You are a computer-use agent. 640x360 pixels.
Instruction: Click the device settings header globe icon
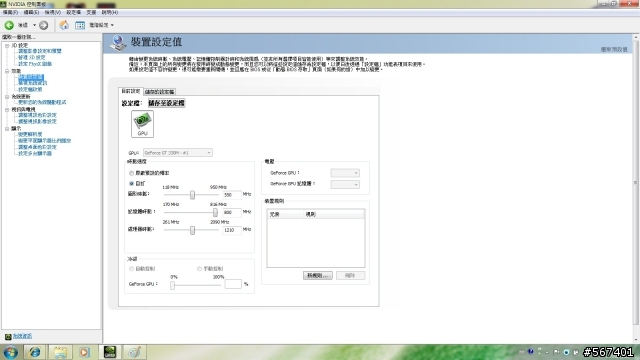[x=118, y=43]
